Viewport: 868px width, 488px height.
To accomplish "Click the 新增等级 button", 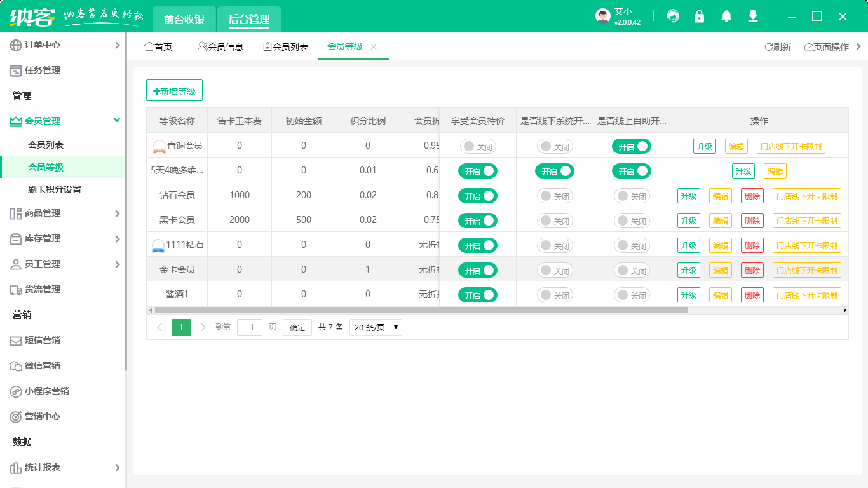I will pyautogui.click(x=174, y=91).
